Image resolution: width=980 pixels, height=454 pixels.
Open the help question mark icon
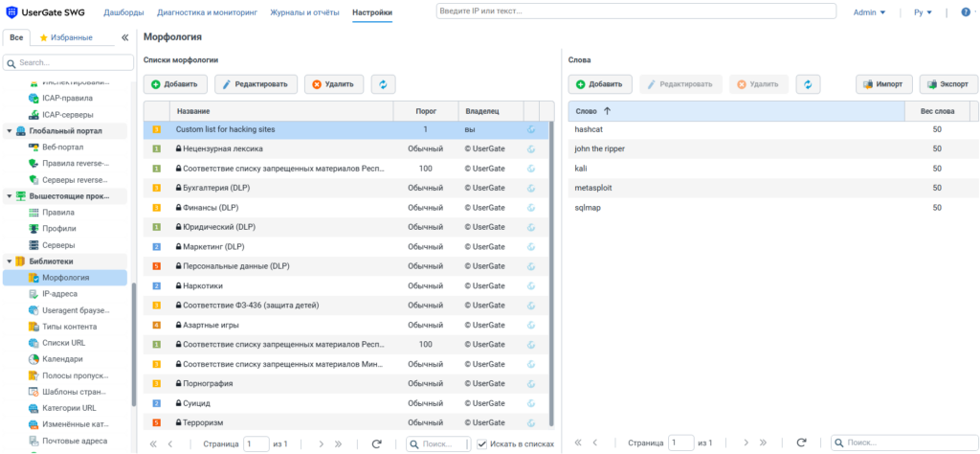[x=965, y=11]
